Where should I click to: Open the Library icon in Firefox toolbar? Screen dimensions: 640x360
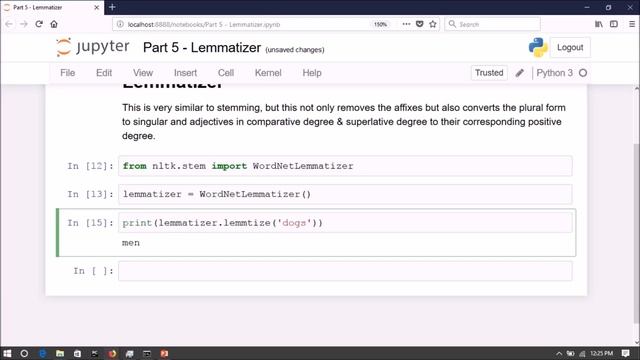point(599,24)
